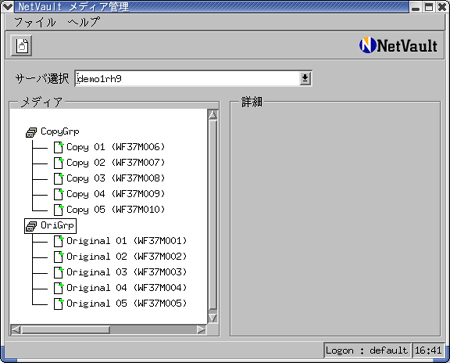
Task: Select Copy 02 (WF37M007) text
Action: pyautogui.click(x=116, y=163)
